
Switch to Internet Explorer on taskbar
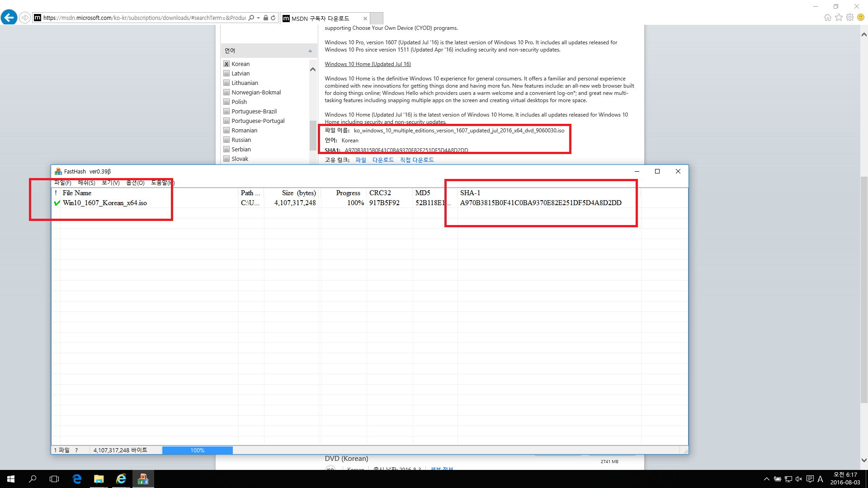pyautogui.click(x=121, y=479)
